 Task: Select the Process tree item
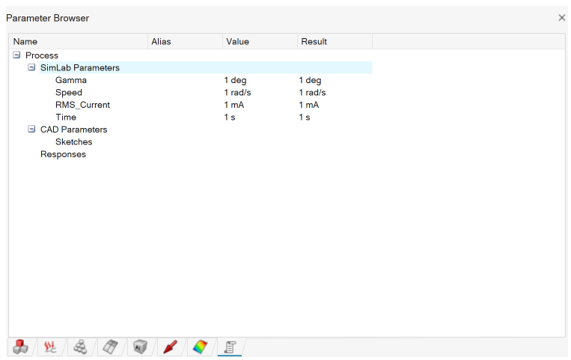(42, 55)
